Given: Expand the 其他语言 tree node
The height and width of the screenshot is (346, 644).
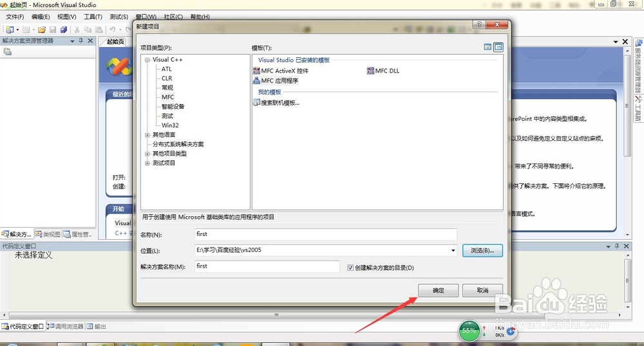Looking at the screenshot, I should [147, 135].
